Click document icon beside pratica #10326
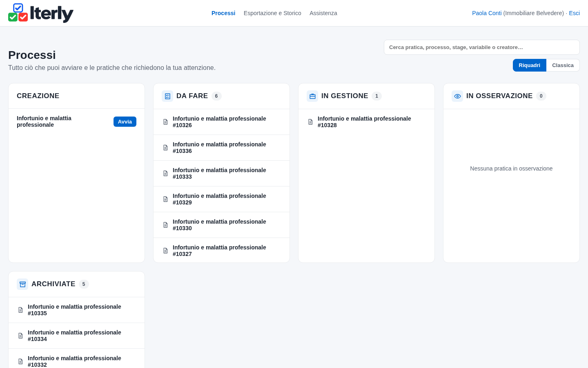 click(x=165, y=122)
